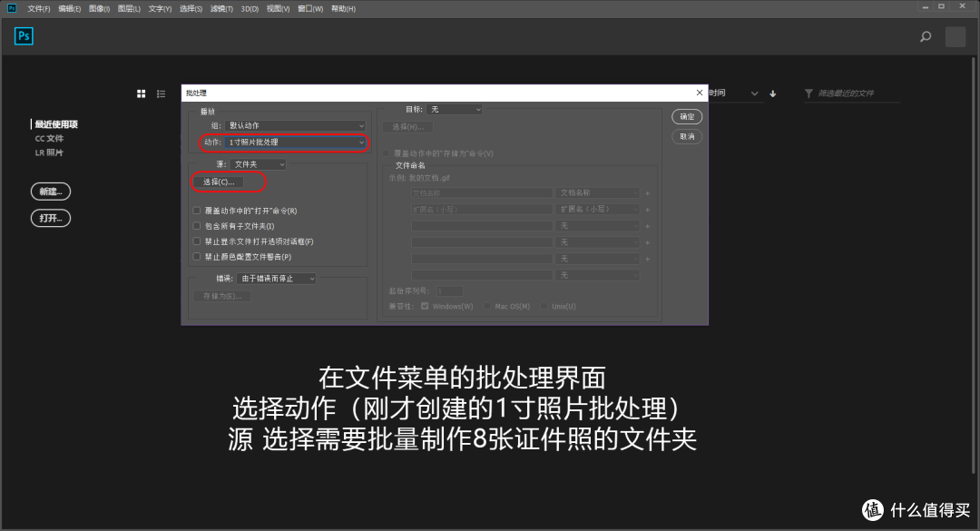Open search using the magnifier icon

(925, 36)
